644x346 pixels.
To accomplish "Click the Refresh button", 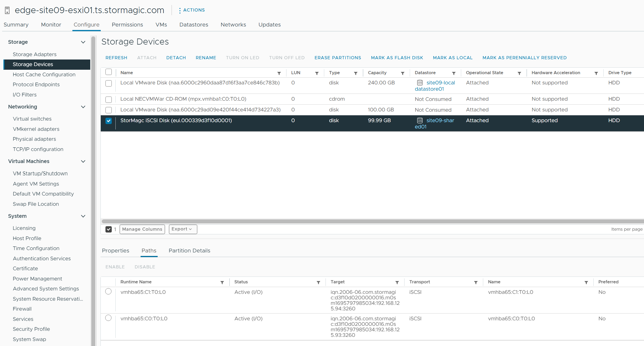I will click(x=116, y=58).
